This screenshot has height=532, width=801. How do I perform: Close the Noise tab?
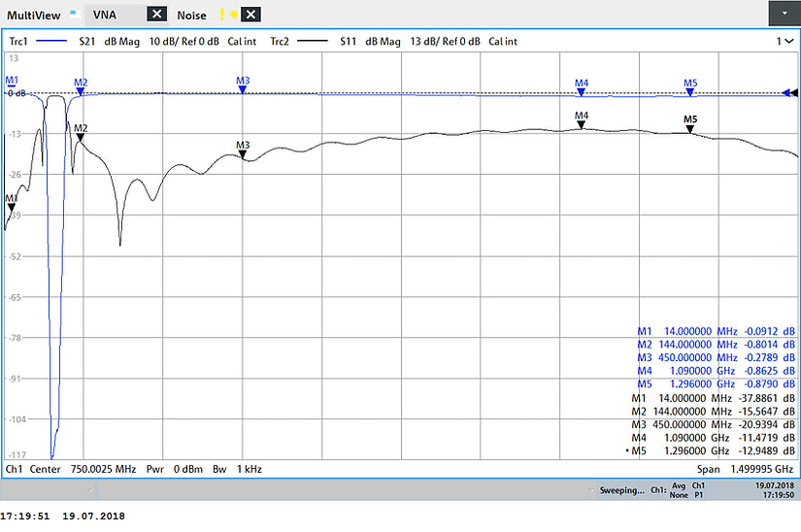pos(250,15)
